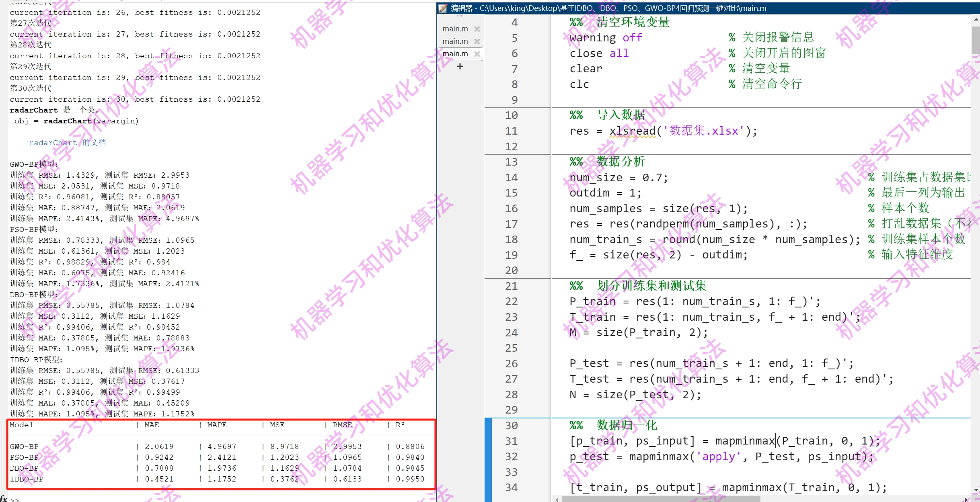Switch to the topmost main.m tab

(455, 29)
